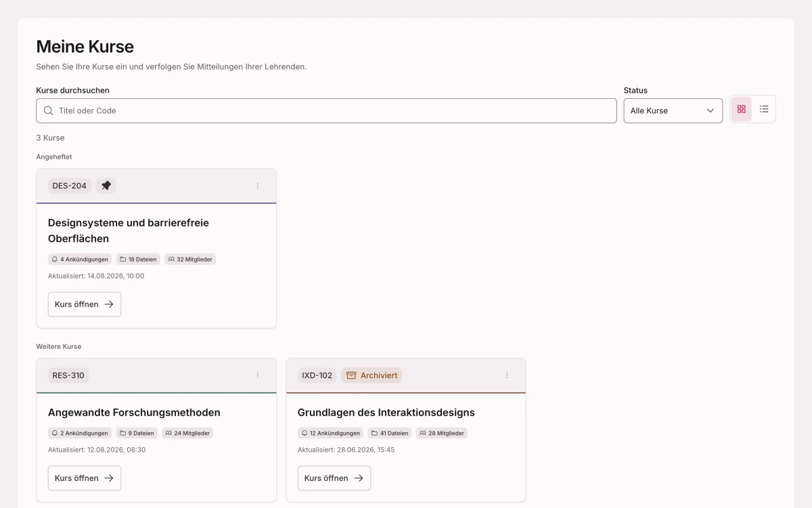
Task: Click the title Angewandte Forschungsmethoden
Action: tap(134, 412)
